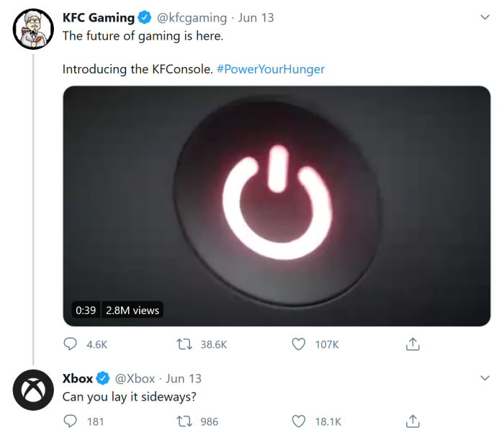Like the KFC Gaming tweet
The height and width of the screenshot is (433, 504).
299,344
